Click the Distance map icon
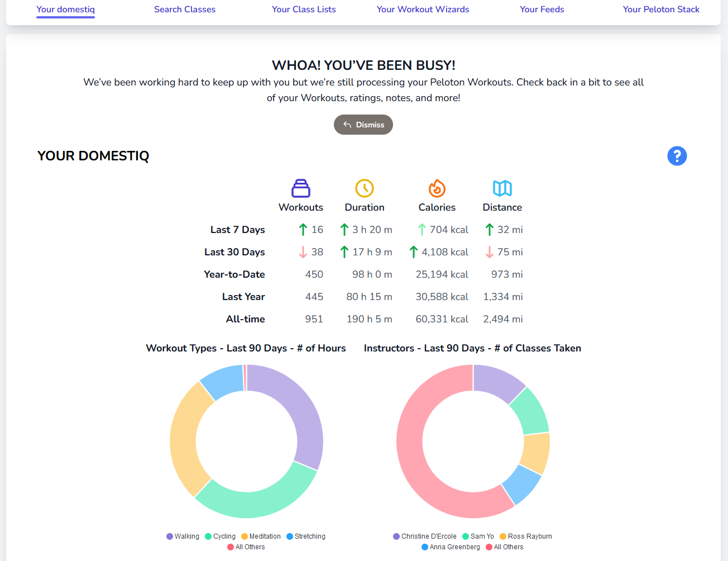The width and height of the screenshot is (728, 561). [x=502, y=188]
